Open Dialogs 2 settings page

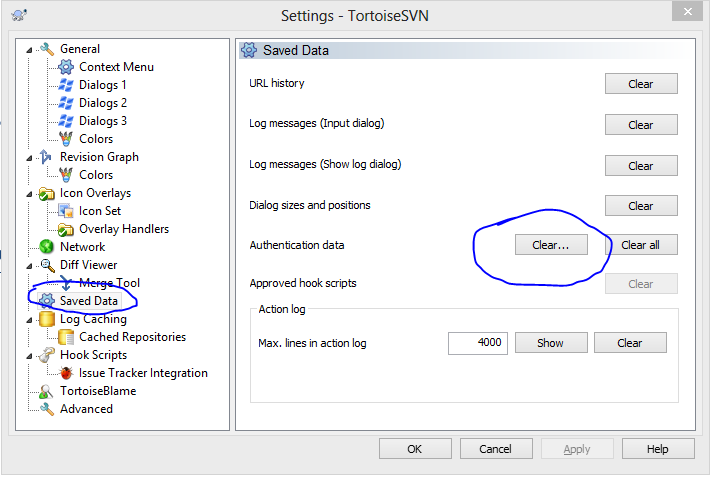103,103
